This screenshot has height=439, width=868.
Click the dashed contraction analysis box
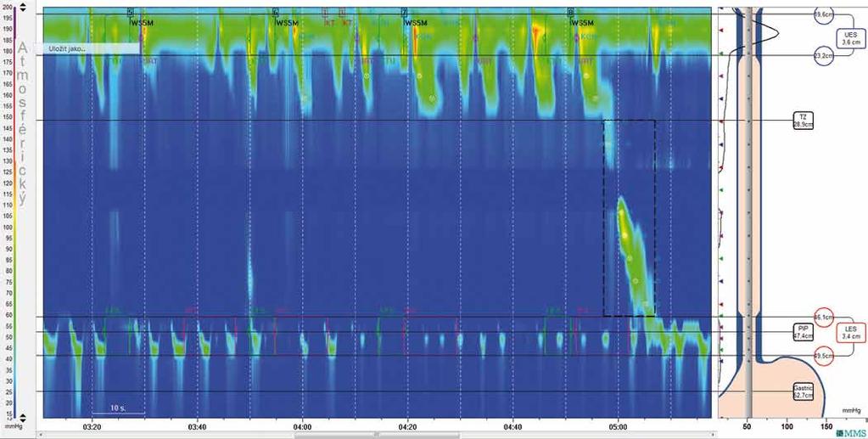[629, 218]
